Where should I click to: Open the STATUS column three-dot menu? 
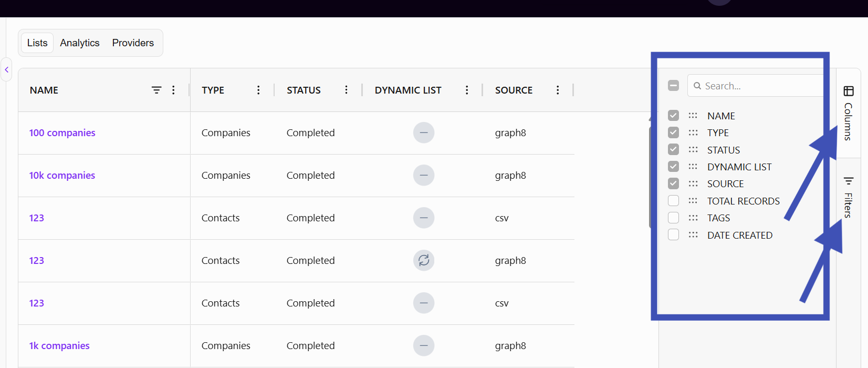(346, 90)
